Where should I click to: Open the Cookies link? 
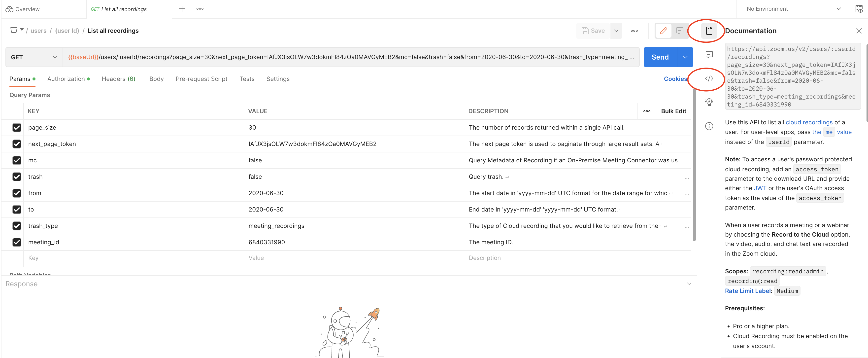tap(675, 79)
